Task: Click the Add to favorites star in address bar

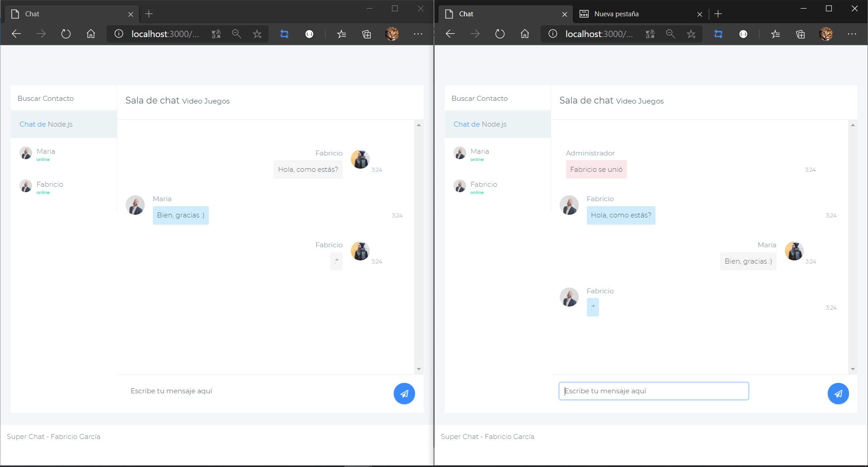Action: pyautogui.click(x=257, y=33)
